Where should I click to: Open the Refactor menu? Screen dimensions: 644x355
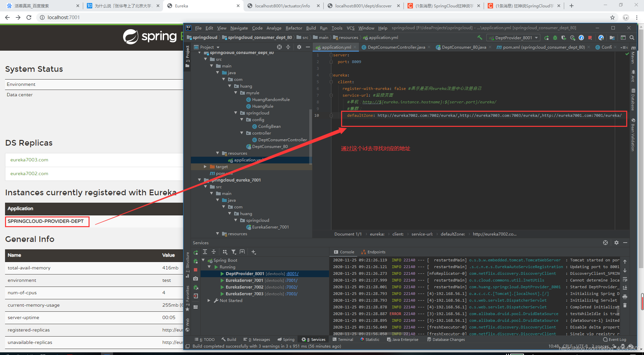[x=294, y=28]
